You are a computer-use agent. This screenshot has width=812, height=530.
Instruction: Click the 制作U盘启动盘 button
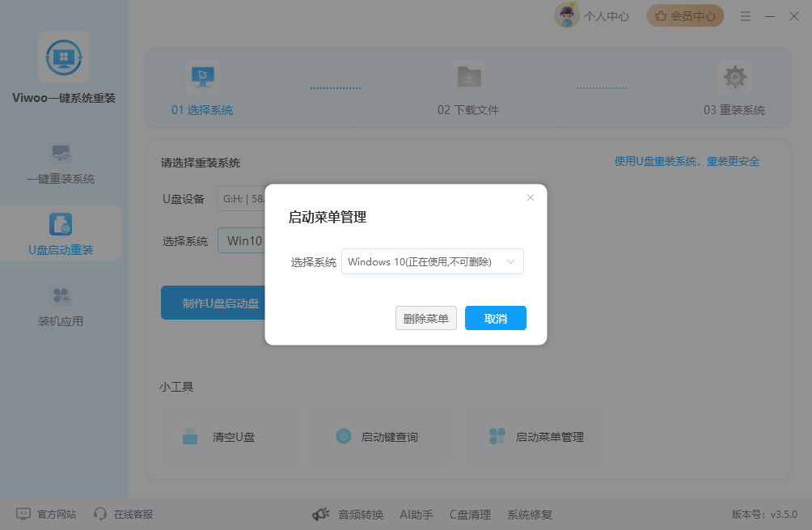(x=214, y=303)
